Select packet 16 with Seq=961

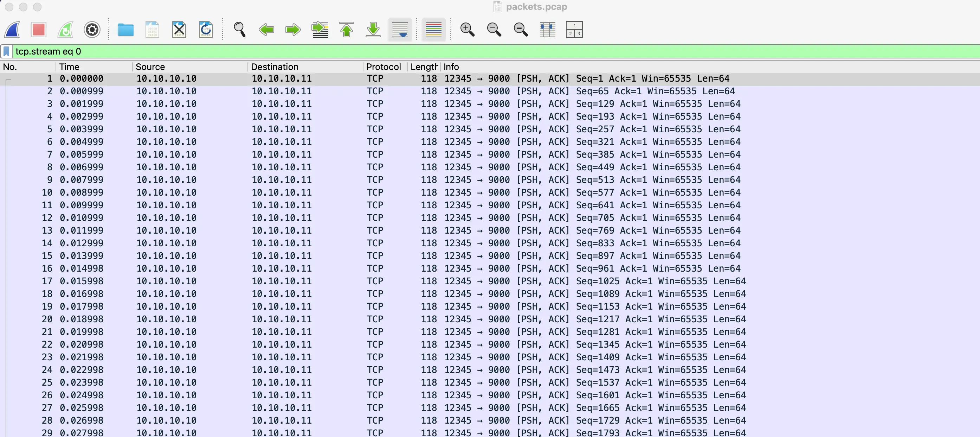(x=490, y=269)
